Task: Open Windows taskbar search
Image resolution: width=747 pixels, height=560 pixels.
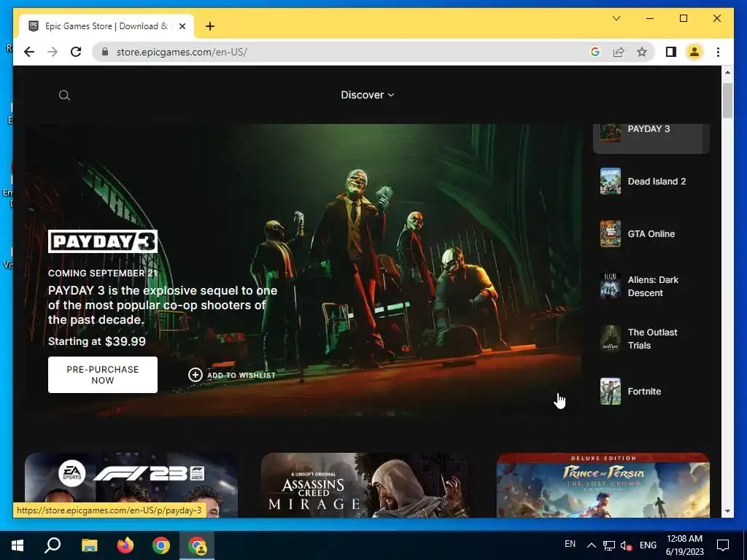Action: pyautogui.click(x=53, y=545)
